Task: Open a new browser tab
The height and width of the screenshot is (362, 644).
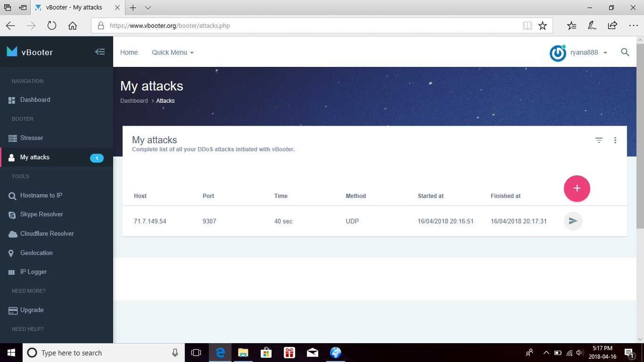Action: pos(133,8)
